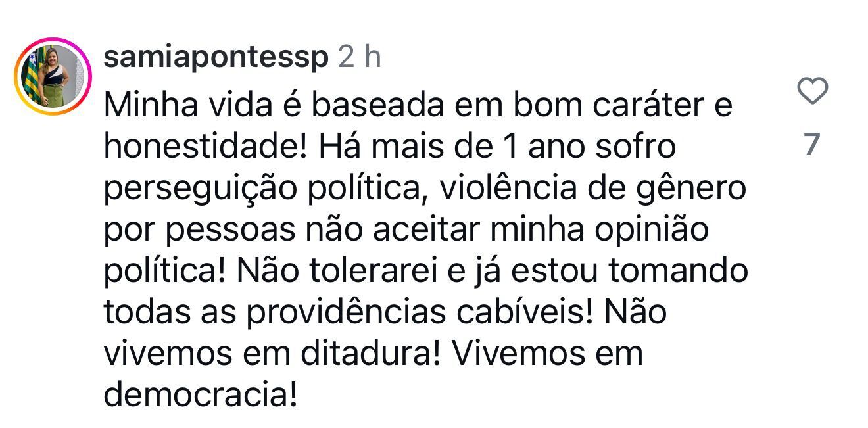The image size is (868, 428).
Task: View the 7 likes count
Action: 812,145
